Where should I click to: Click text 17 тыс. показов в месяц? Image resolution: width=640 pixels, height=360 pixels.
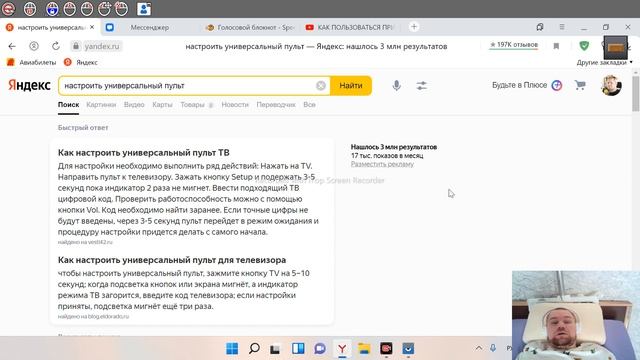click(387, 156)
